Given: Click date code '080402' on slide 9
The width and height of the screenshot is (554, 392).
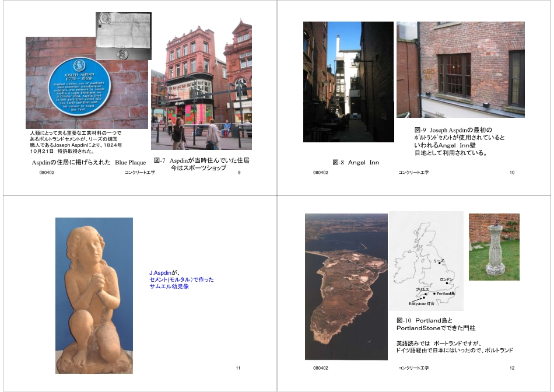Looking at the screenshot, I should (x=47, y=173).
